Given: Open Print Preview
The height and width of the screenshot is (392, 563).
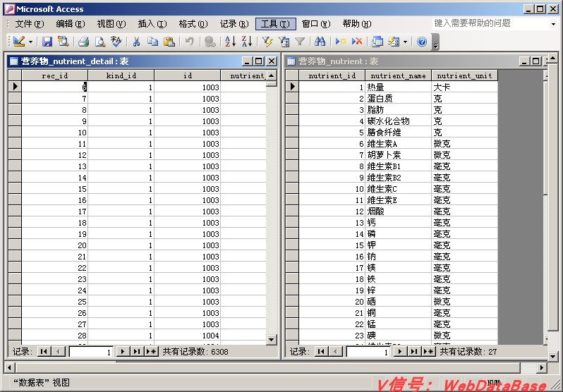Looking at the screenshot, I should (x=99, y=42).
